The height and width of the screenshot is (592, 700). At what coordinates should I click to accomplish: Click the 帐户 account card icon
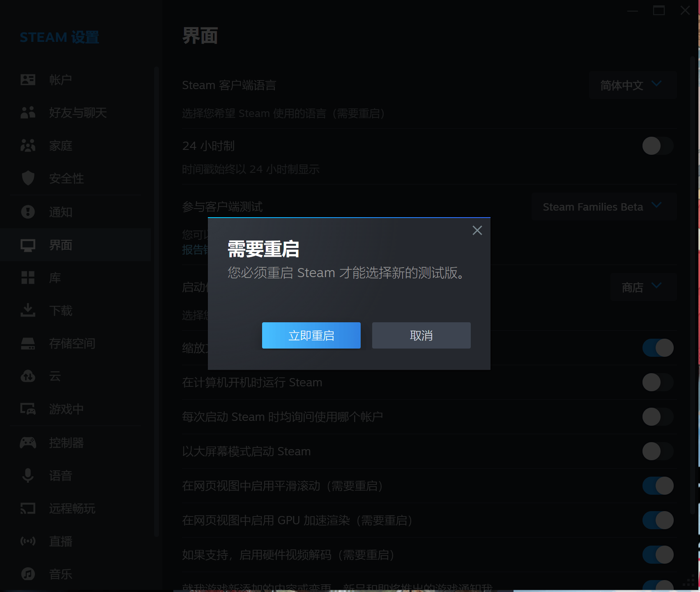[28, 80]
